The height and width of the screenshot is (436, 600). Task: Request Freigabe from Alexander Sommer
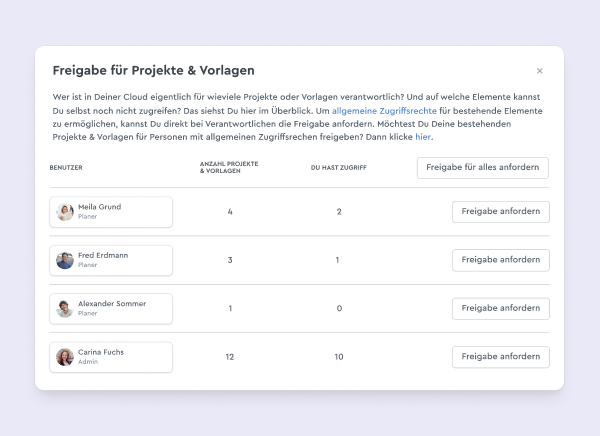(501, 309)
